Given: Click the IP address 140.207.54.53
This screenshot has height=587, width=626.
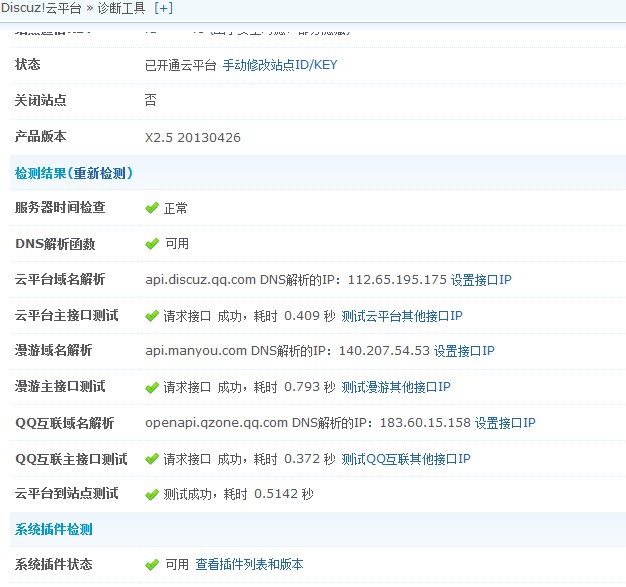Looking at the screenshot, I should click(384, 351).
